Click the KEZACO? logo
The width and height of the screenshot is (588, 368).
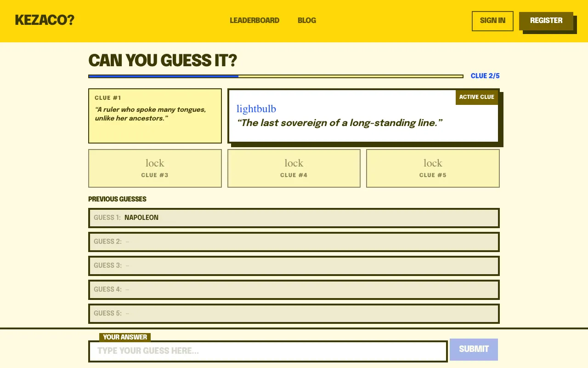(45, 20)
